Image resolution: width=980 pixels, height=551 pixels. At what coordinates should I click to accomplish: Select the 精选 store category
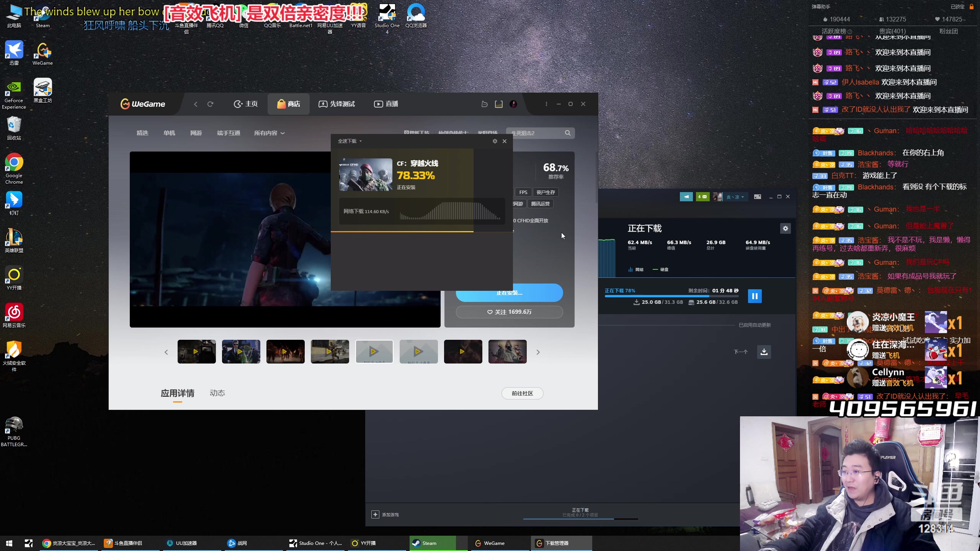pyautogui.click(x=142, y=133)
